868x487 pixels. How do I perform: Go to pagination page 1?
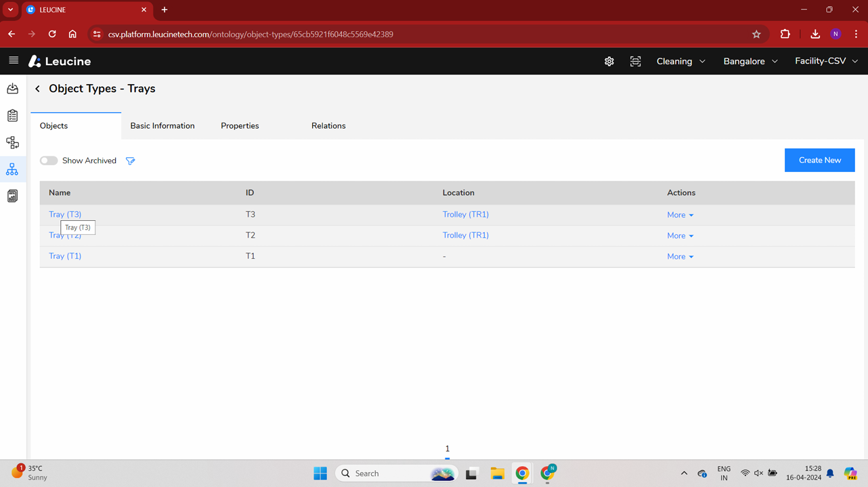447,449
